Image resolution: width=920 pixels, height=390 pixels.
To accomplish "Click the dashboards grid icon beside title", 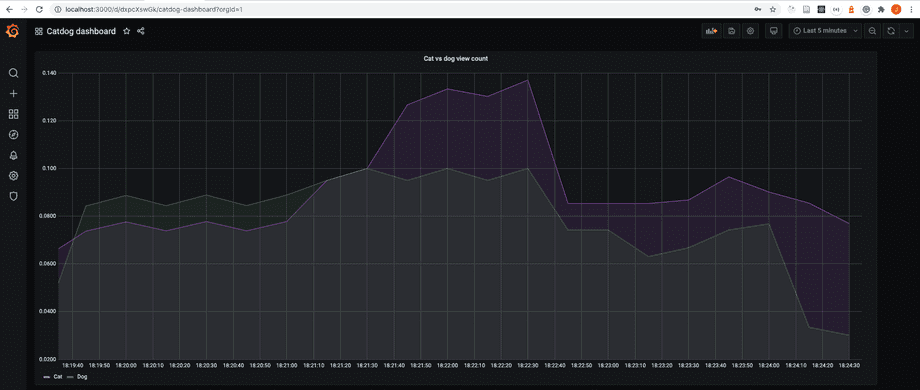I will point(39,31).
